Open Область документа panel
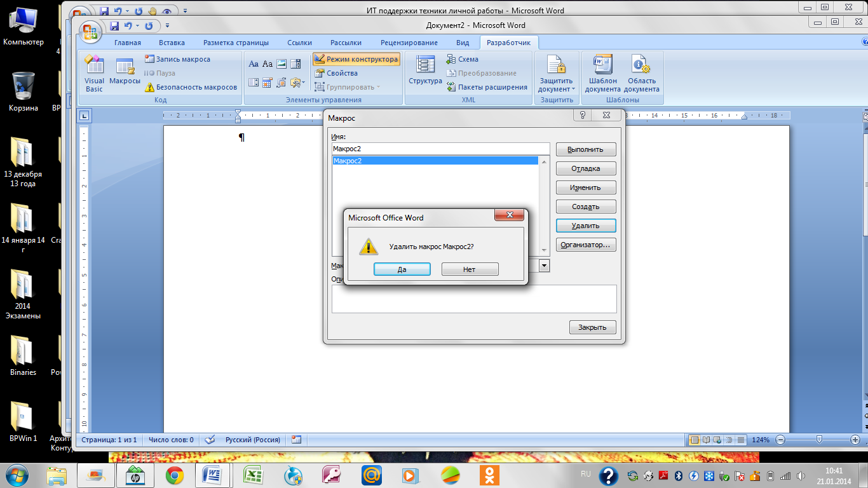 (642, 74)
